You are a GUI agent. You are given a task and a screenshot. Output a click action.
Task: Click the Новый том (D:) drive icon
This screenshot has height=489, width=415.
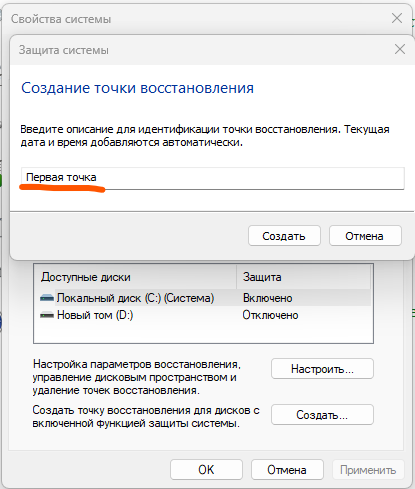coord(47,315)
